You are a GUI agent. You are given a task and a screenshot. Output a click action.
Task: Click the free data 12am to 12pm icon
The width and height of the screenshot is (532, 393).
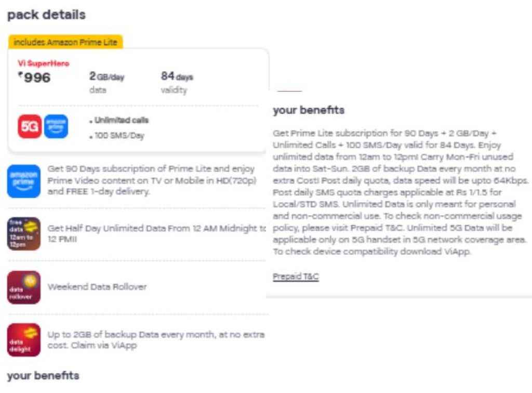(x=24, y=234)
